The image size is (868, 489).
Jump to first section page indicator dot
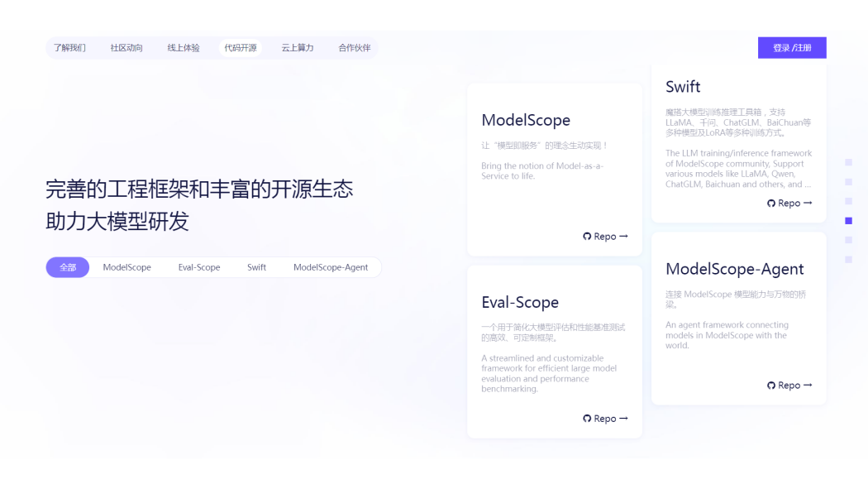pyautogui.click(x=849, y=162)
